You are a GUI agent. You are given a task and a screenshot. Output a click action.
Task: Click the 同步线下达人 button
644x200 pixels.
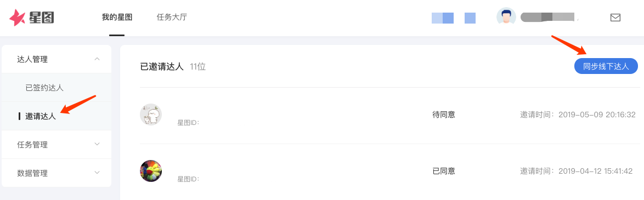[x=606, y=66]
